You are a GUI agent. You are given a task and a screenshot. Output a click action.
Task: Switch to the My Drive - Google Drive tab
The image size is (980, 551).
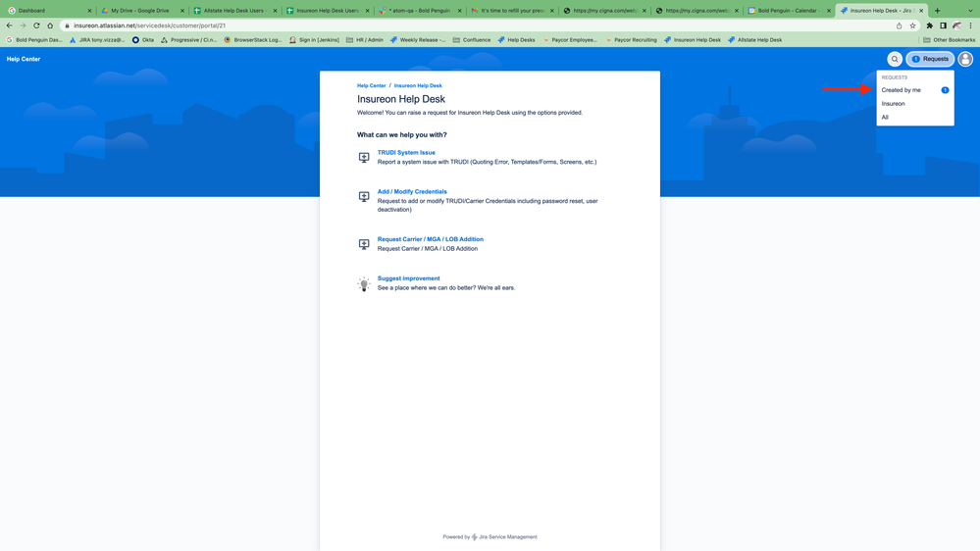pos(141,11)
